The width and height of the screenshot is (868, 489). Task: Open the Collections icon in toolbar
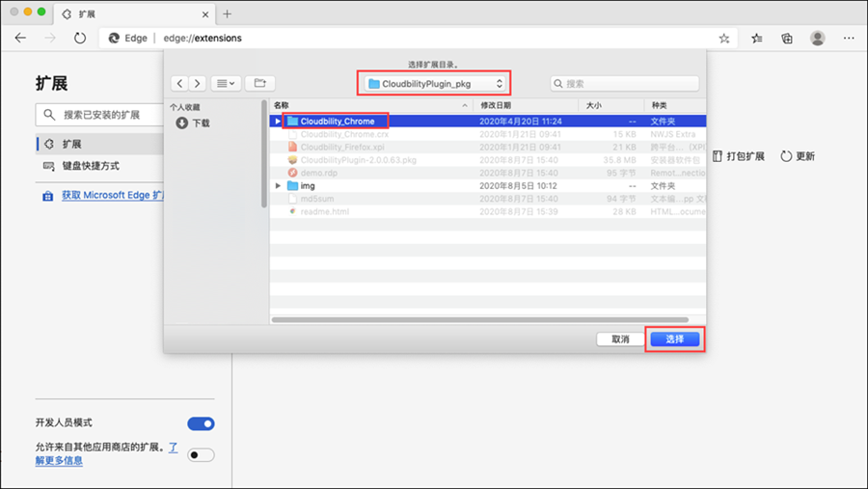787,39
